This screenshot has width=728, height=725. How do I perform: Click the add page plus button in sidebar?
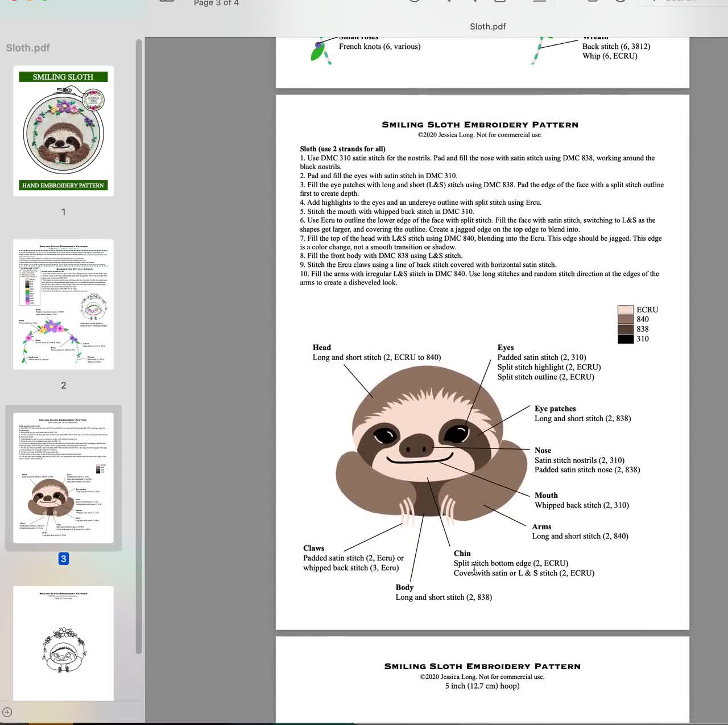point(7,712)
